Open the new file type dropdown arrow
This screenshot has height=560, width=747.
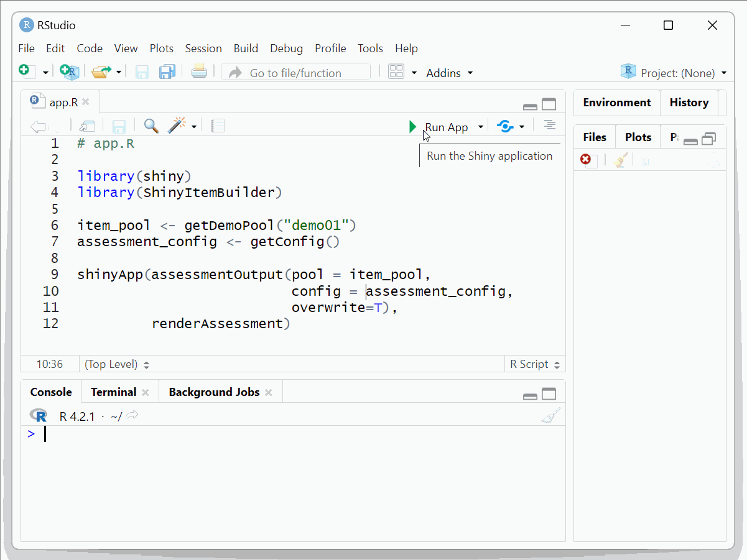click(x=45, y=73)
